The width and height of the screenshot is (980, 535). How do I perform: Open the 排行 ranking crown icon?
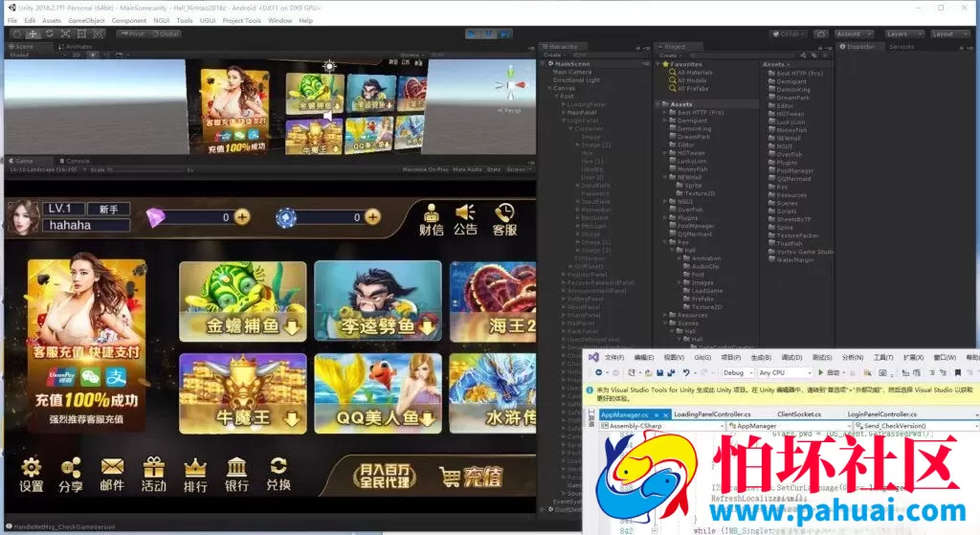(195, 475)
